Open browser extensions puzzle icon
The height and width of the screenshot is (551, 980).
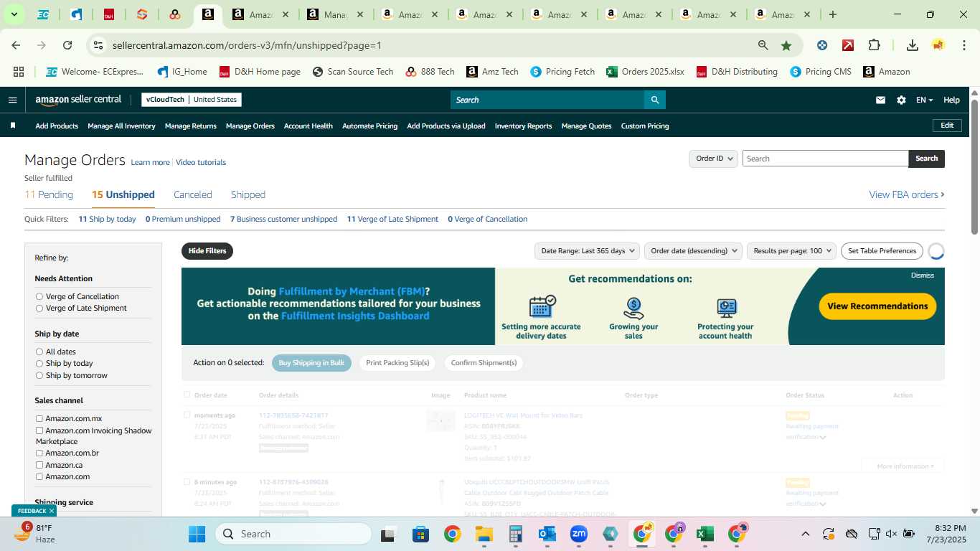click(874, 45)
